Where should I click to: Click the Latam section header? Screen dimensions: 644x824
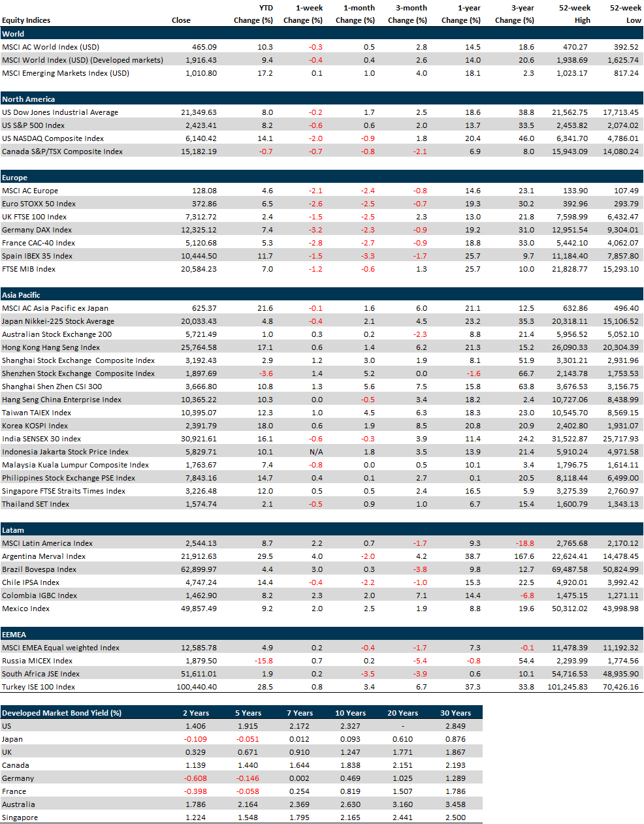13,530
